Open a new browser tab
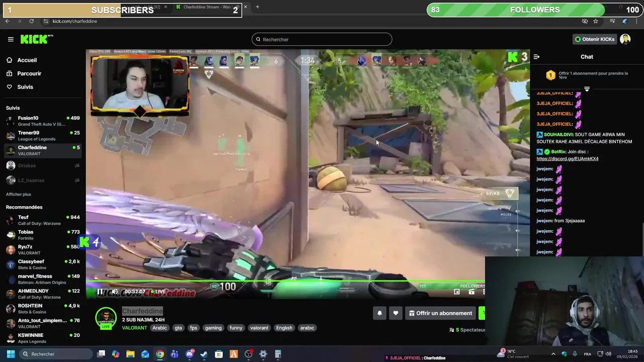Viewport: 644px width, 362px height. point(257,7)
